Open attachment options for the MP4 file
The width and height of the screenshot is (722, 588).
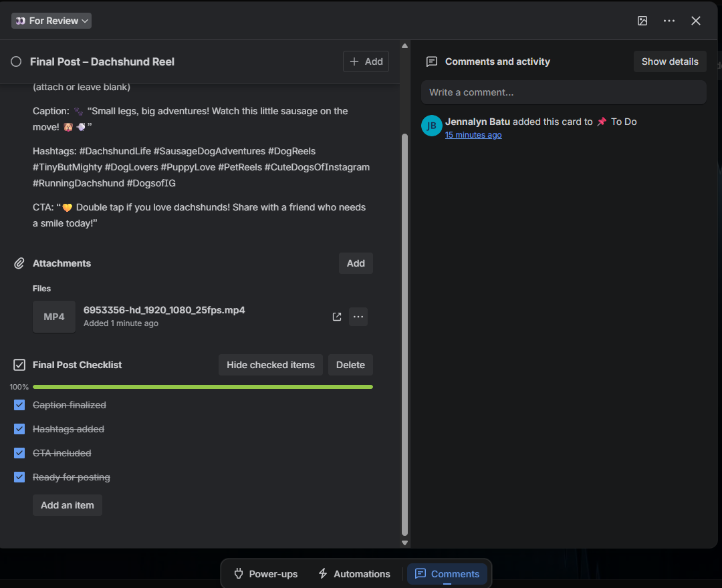358,317
